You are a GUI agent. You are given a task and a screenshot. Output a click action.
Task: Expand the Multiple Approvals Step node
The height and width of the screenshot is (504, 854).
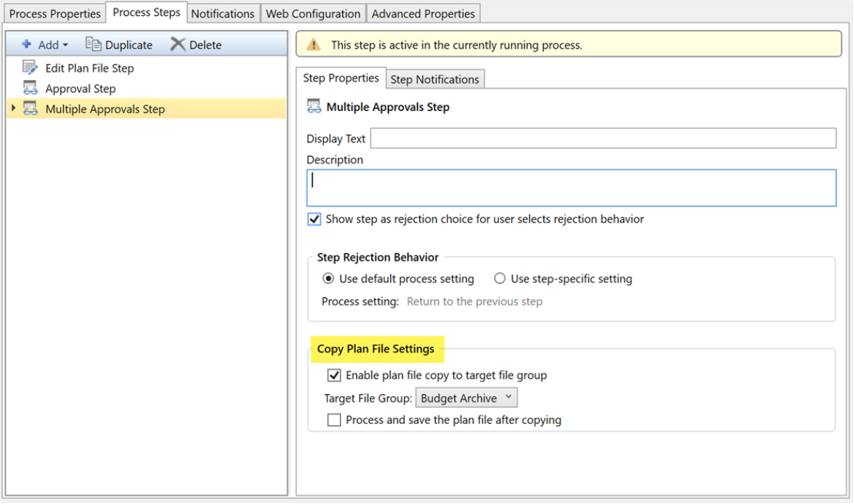coord(13,109)
